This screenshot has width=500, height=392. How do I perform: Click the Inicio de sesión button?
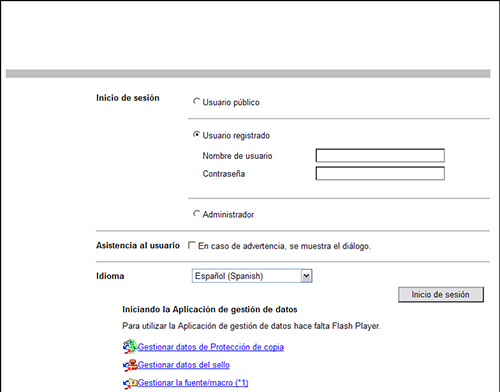coord(441,295)
